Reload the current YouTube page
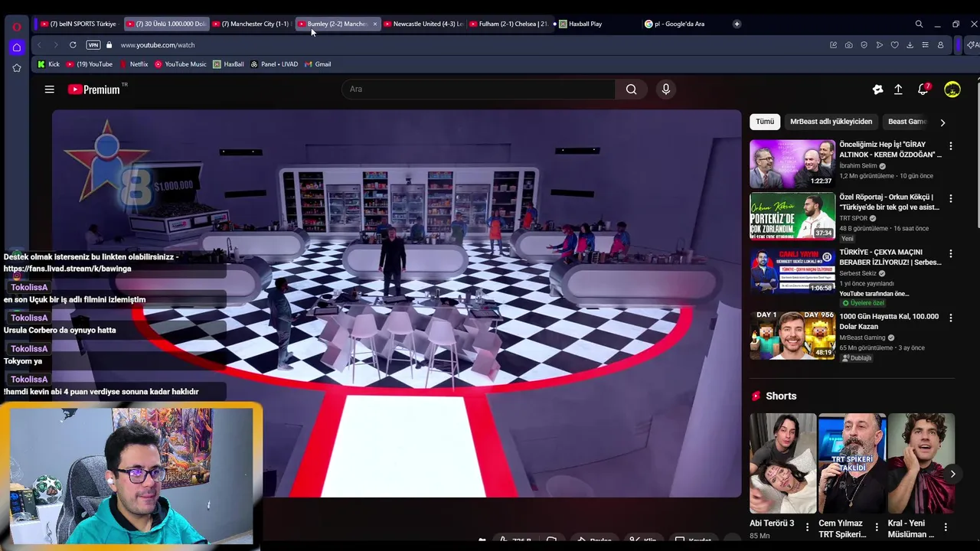The height and width of the screenshot is (551, 980). coord(73,45)
